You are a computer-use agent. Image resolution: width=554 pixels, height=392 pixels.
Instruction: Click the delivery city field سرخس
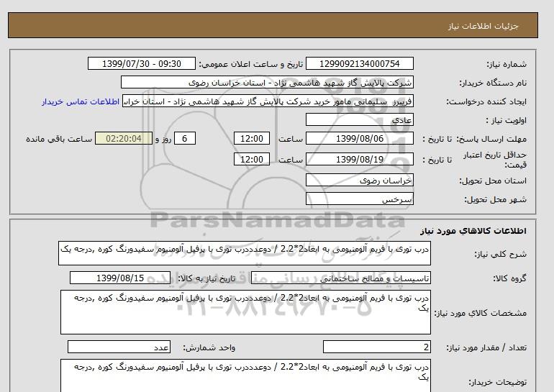(x=360, y=198)
